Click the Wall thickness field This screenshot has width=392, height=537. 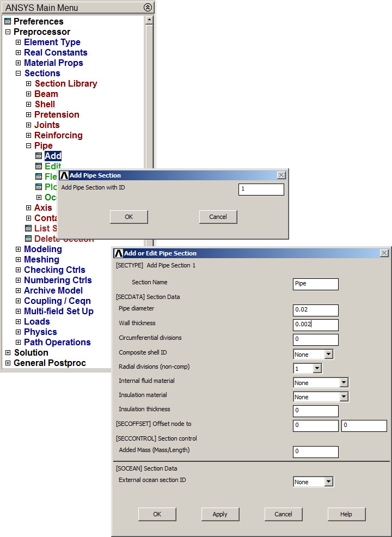pyautogui.click(x=316, y=325)
